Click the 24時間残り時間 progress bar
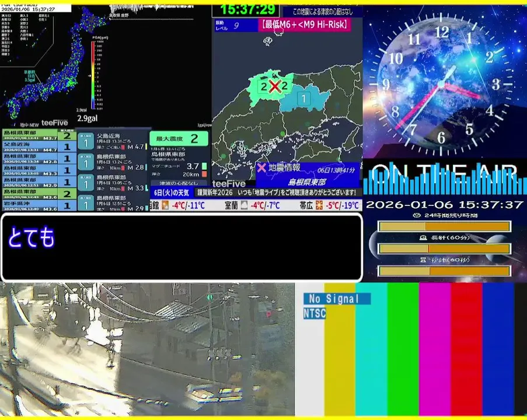Image resolution: width=527 pixels, height=420 pixels. [445, 226]
